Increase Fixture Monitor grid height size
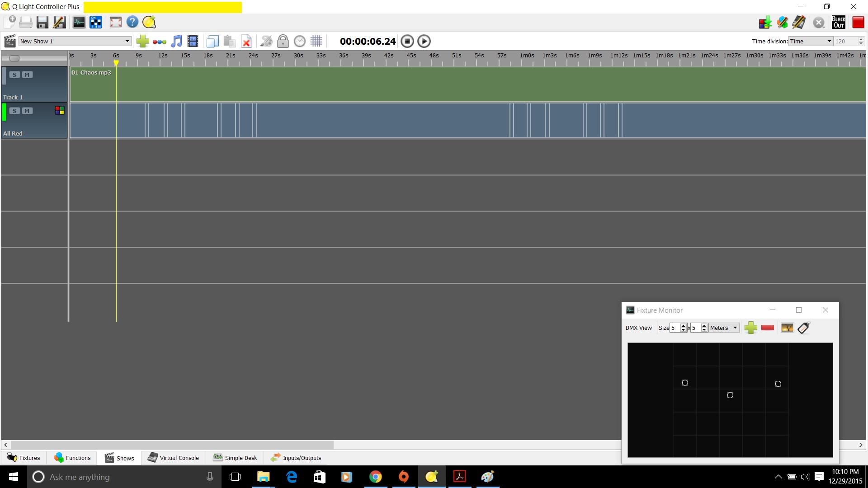Image resolution: width=868 pixels, height=488 pixels. (704, 326)
